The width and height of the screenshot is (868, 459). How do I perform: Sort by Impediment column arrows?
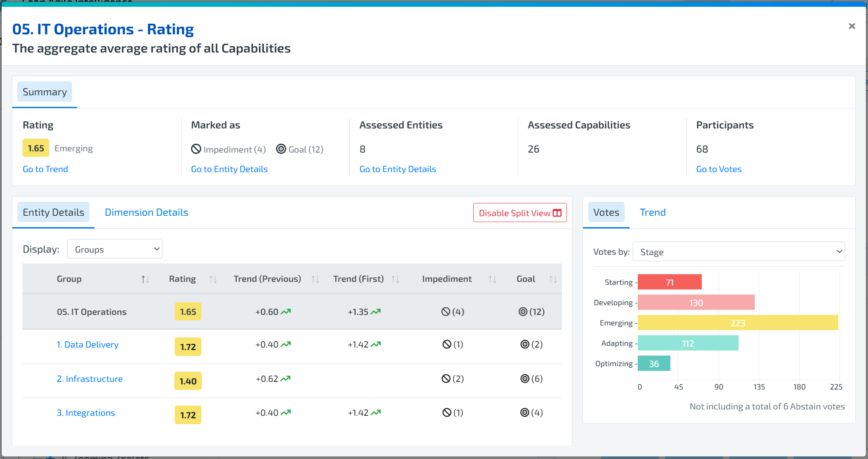[492, 279]
